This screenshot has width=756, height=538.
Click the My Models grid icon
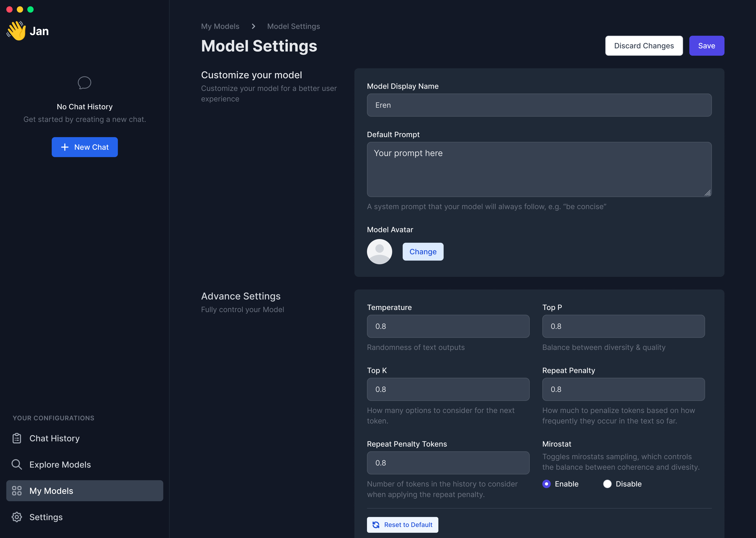(17, 491)
